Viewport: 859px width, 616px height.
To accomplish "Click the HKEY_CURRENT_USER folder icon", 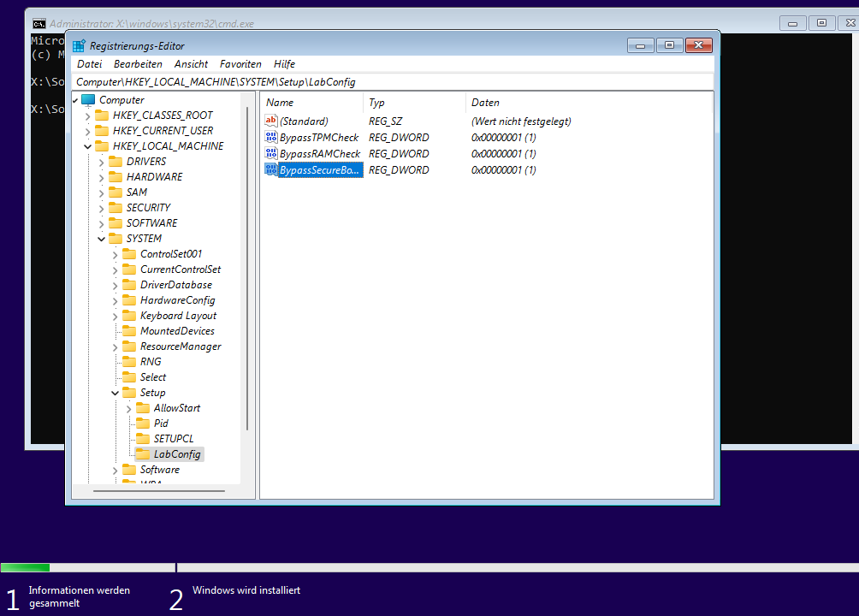I will (x=102, y=130).
